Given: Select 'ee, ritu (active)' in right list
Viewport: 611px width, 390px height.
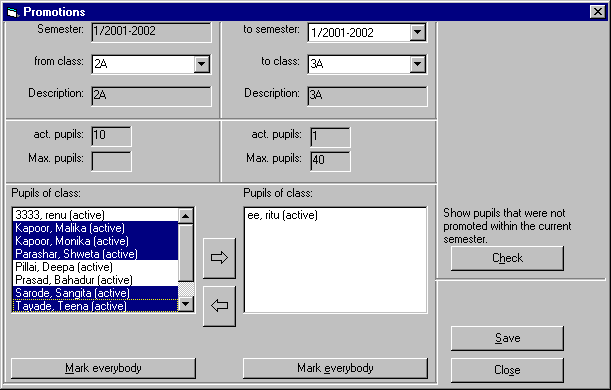Looking at the screenshot, I should [x=335, y=215].
